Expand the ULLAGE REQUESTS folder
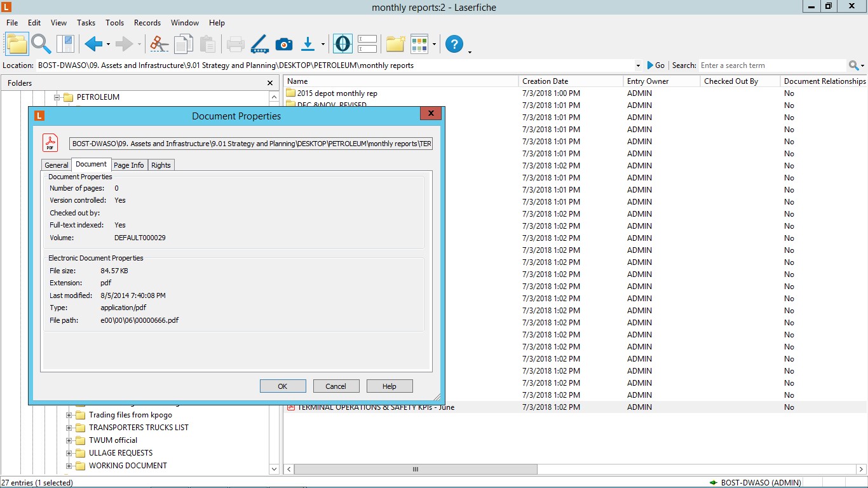The height and width of the screenshot is (488, 868). (69, 453)
